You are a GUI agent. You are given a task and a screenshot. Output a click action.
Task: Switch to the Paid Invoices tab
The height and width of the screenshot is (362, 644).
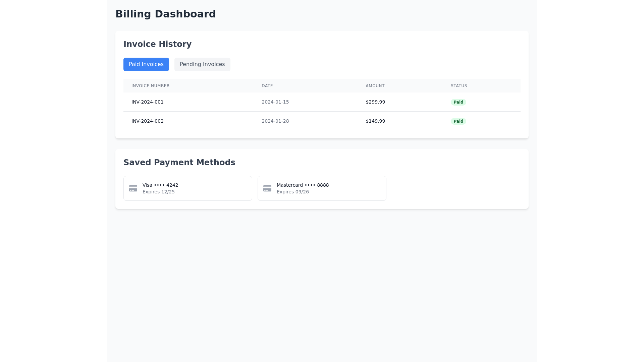click(x=146, y=64)
